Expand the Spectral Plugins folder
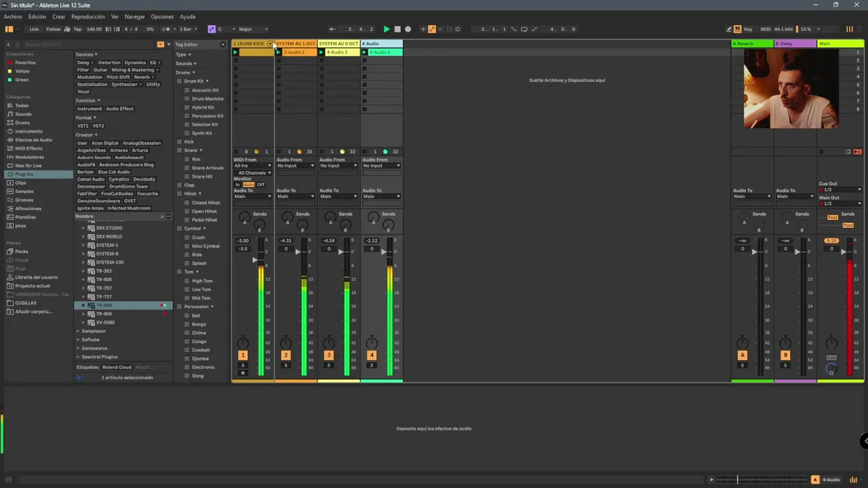The height and width of the screenshot is (488, 868). (x=78, y=357)
